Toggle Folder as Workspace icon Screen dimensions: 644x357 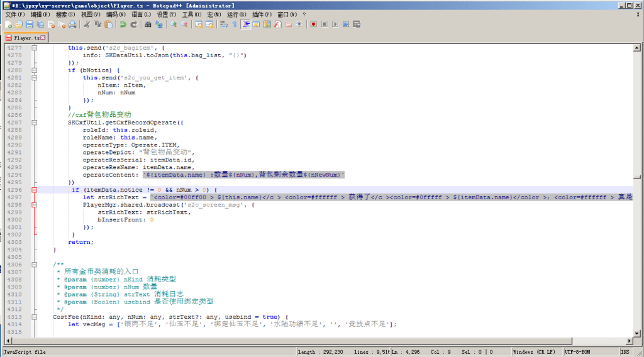[288, 25]
